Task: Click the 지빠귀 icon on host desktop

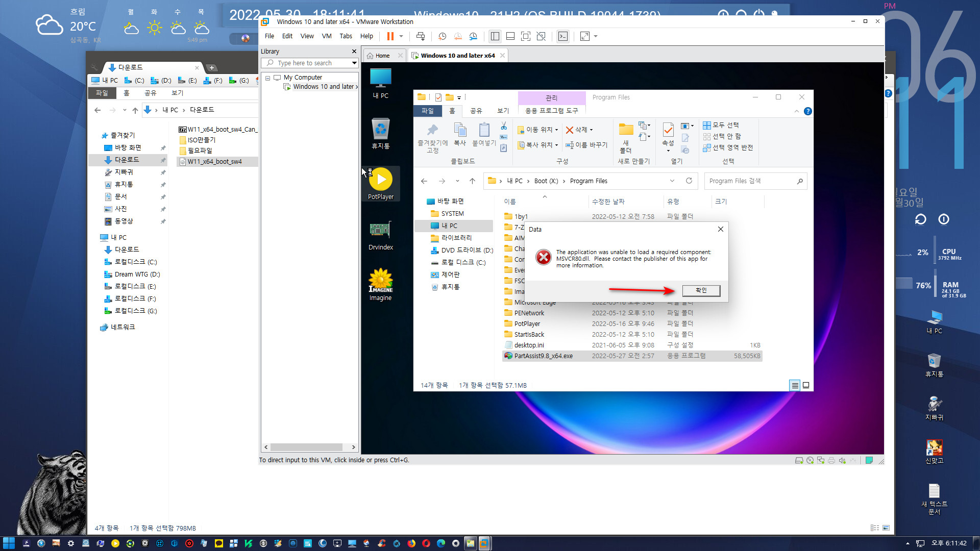Action: [935, 408]
